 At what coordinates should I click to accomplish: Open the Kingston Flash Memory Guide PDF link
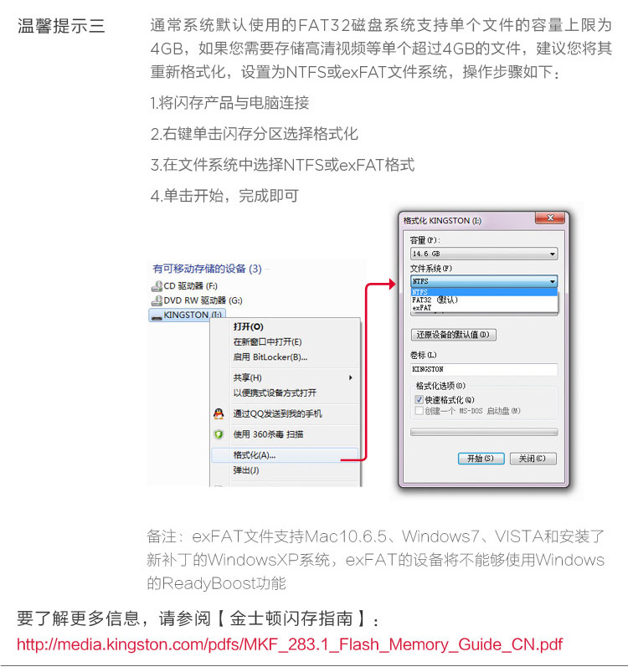[290, 644]
